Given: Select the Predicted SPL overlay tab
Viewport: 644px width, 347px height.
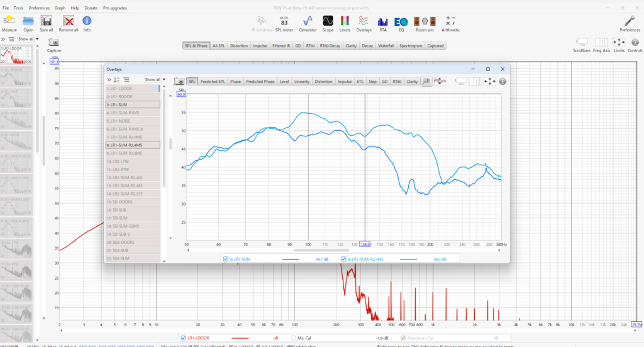Looking at the screenshot, I should coord(213,81).
